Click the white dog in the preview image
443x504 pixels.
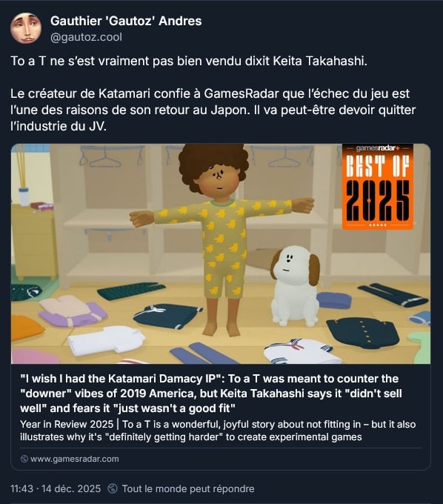pyautogui.click(x=295, y=285)
